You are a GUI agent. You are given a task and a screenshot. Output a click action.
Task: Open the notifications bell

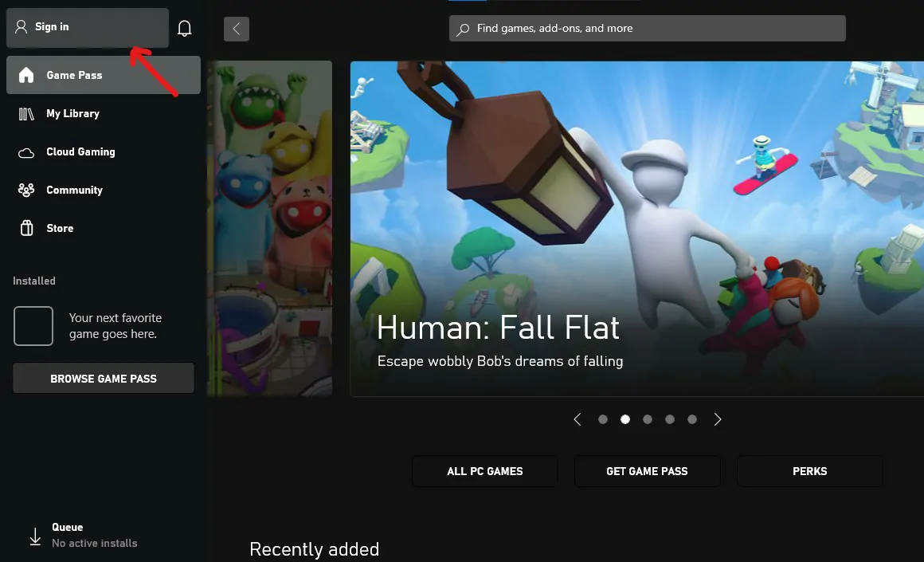point(185,29)
